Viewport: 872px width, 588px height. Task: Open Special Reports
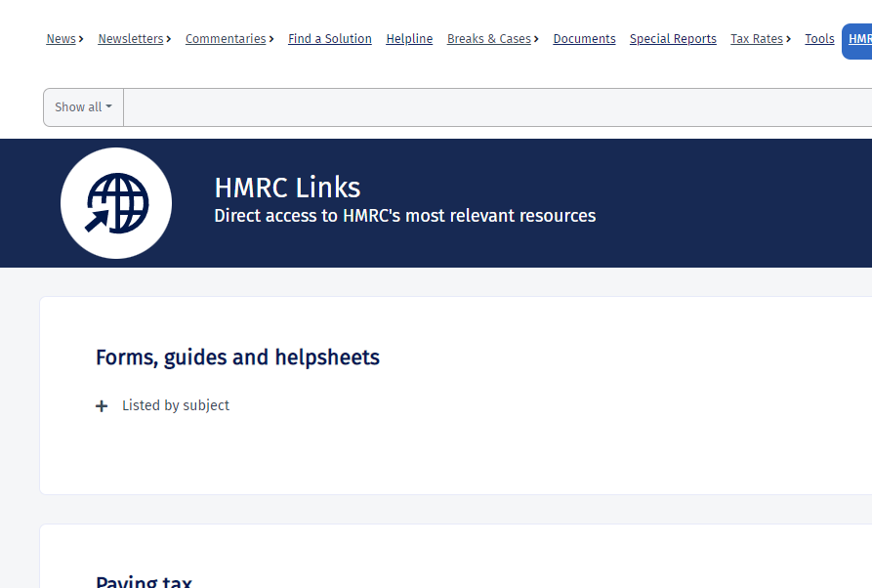coord(673,39)
